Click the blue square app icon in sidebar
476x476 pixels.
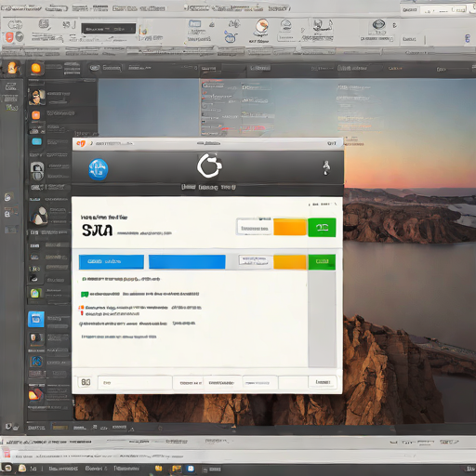[x=36, y=319]
